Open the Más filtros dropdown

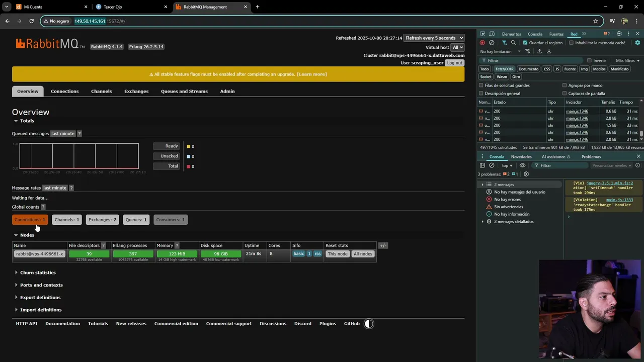coord(627,60)
